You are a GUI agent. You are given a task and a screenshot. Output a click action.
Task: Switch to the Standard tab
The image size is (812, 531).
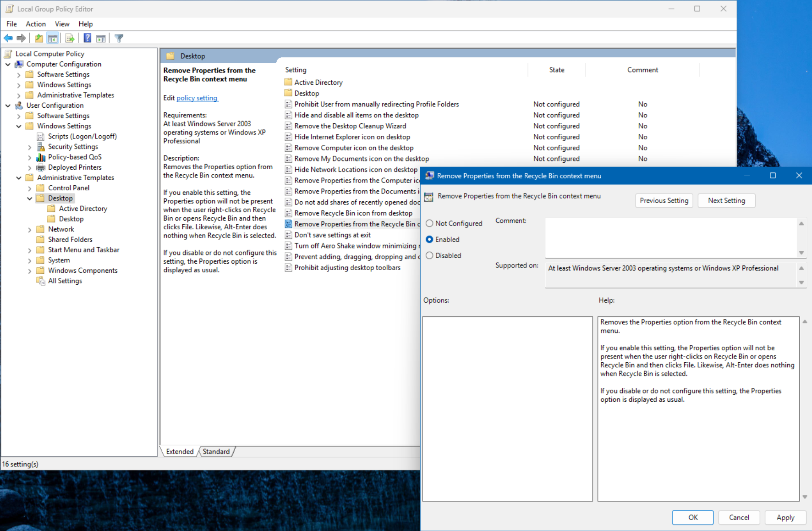point(216,452)
